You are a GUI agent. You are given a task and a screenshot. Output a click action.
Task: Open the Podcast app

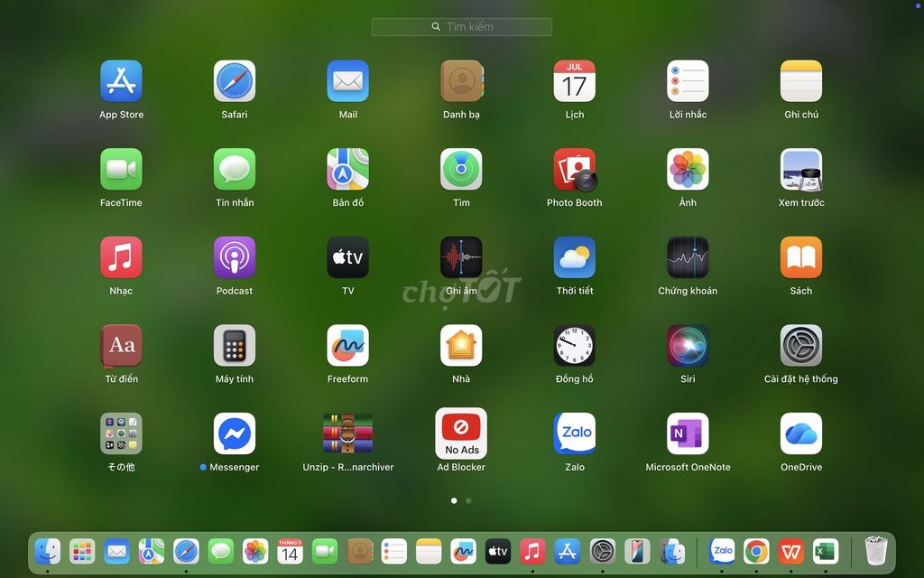point(235,257)
